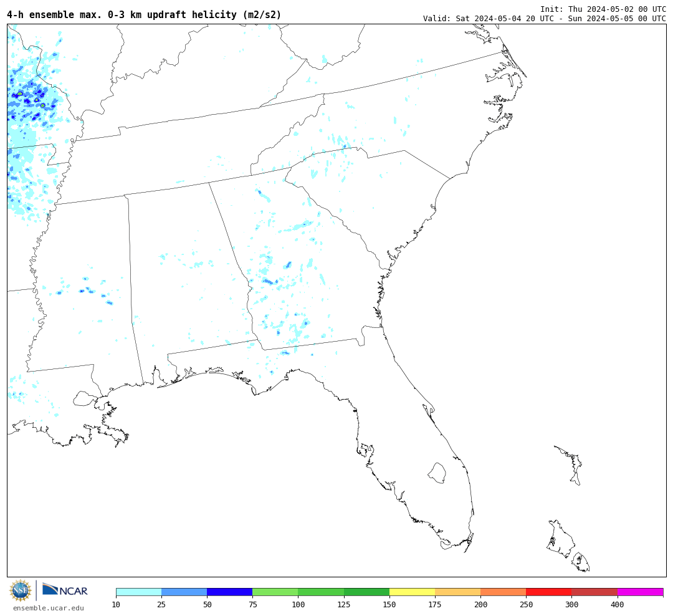Click the ensemble.ucar.edu text
This screenshot has height=616, width=673.
pos(49,608)
